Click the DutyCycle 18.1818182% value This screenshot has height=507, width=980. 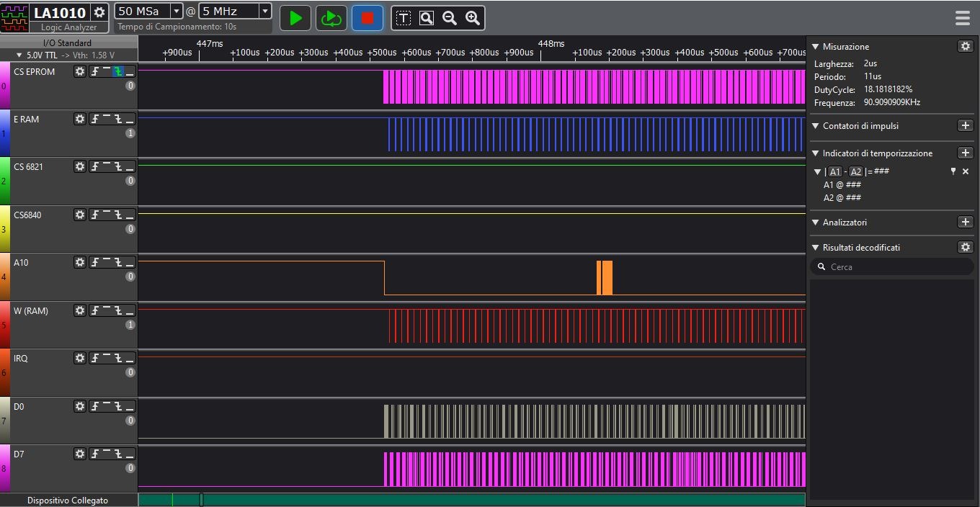(888, 89)
